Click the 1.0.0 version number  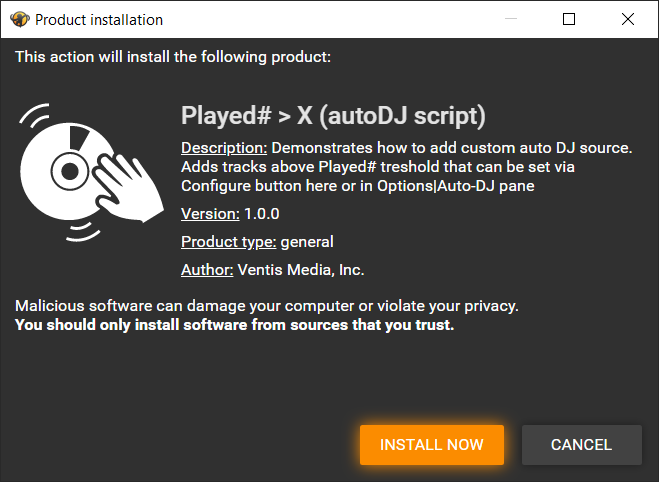coord(261,214)
